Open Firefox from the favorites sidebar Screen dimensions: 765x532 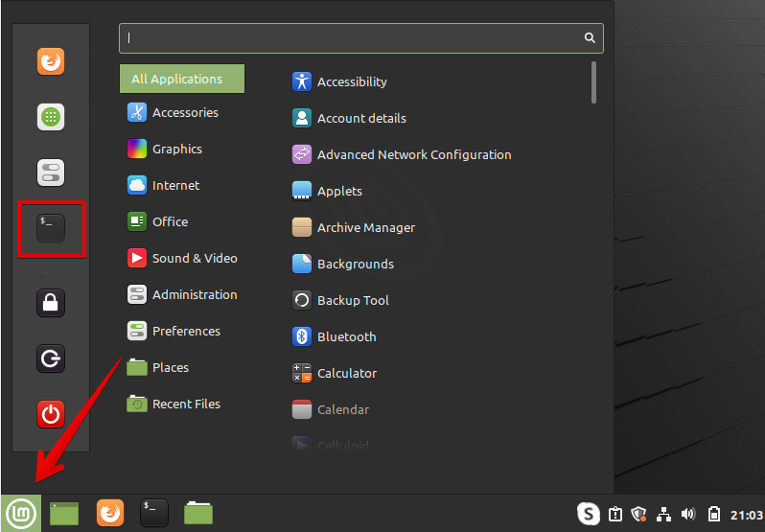[x=51, y=62]
